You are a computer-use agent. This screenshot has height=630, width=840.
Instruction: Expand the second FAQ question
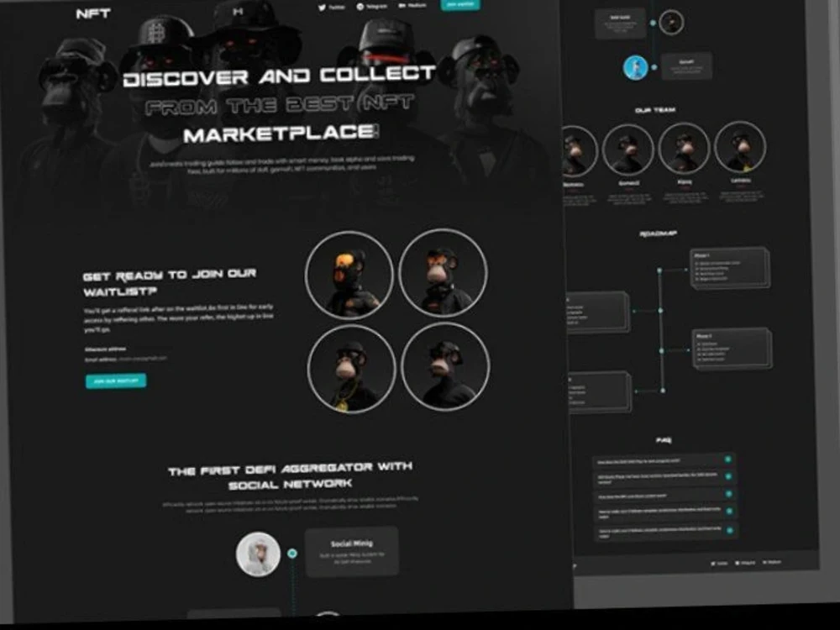coord(664,478)
